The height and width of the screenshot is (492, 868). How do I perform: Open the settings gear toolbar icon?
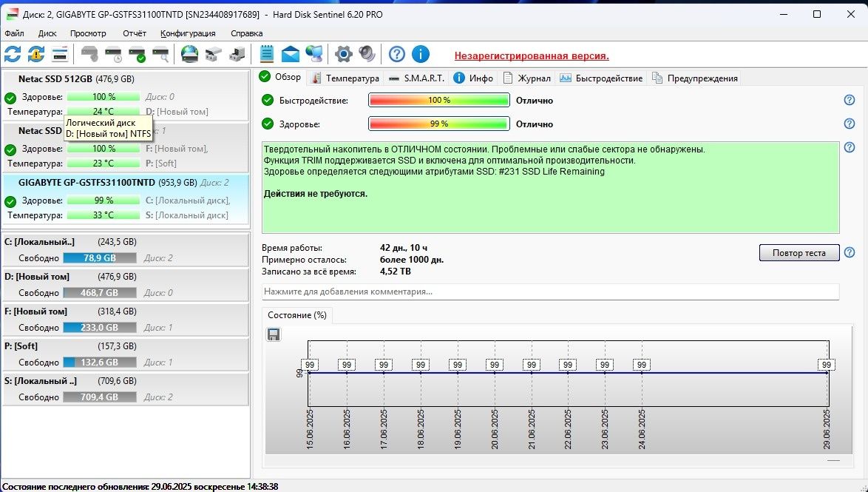point(343,54)
